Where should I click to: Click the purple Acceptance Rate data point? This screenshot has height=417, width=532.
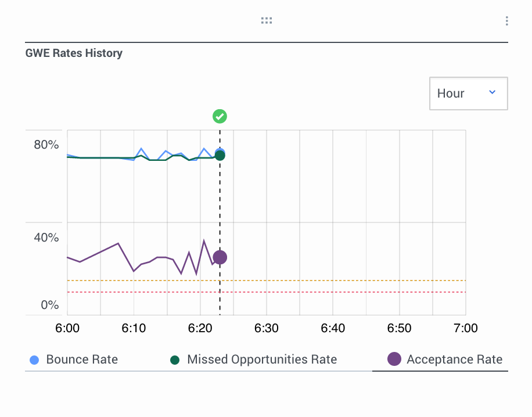click(220, 257)
